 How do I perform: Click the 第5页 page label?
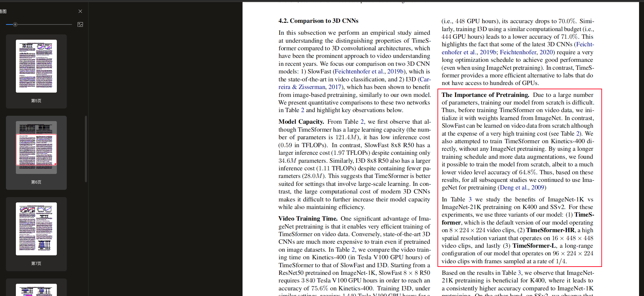(36, 101)
